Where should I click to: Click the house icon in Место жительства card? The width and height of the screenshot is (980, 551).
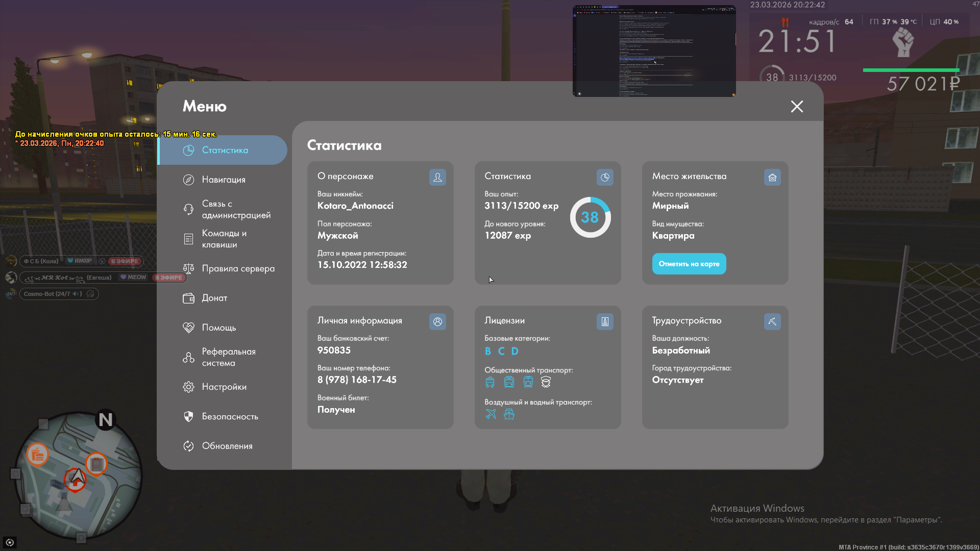coord(772,177)
